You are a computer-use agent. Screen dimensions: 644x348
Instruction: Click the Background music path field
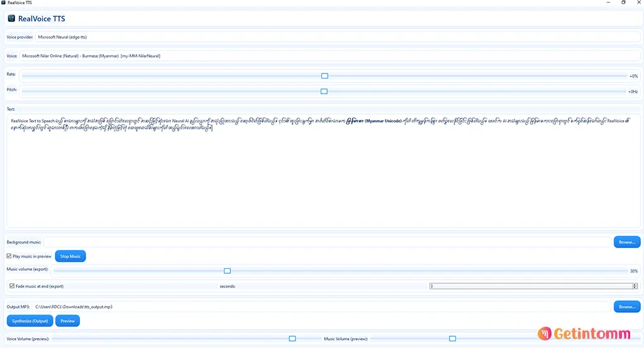pos(327,242)
